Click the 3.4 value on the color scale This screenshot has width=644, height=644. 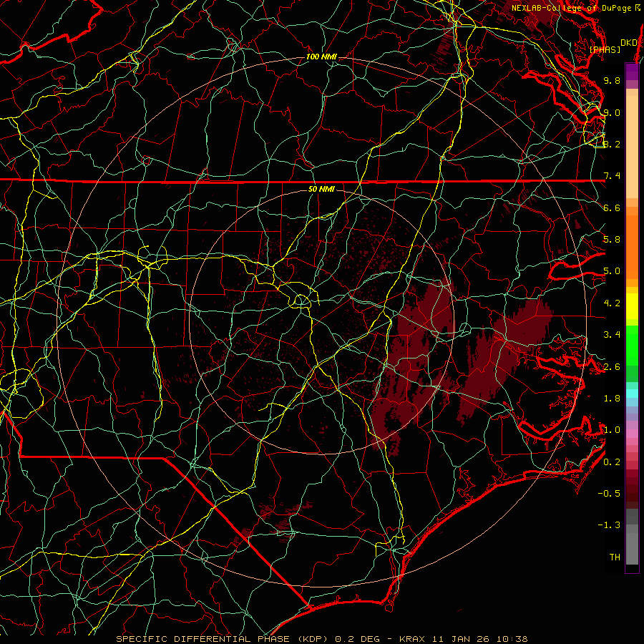(x=612, y=334)
